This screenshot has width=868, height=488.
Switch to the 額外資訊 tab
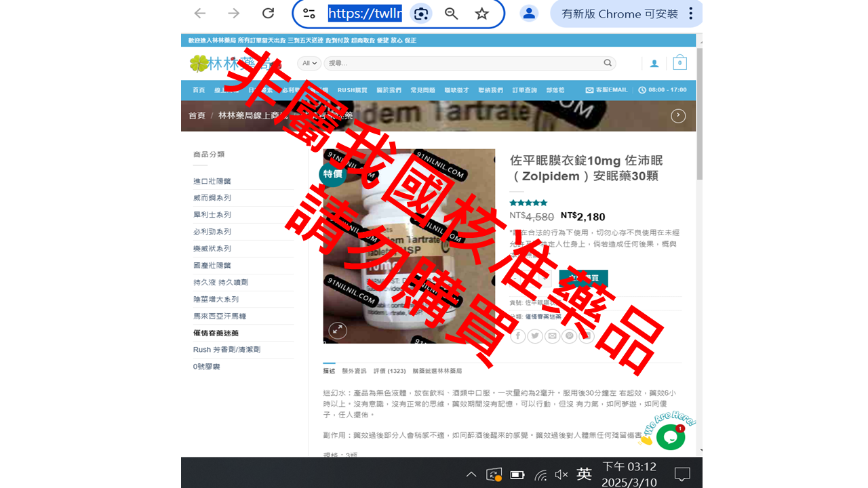click(354, 371)
